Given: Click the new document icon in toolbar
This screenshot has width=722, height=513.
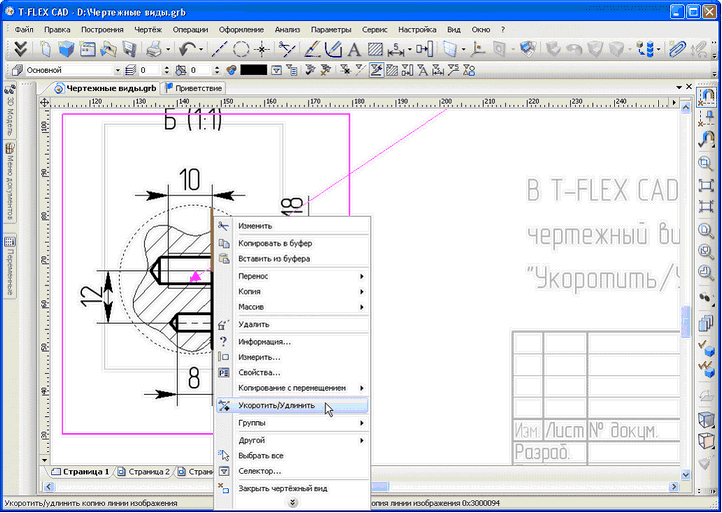Looking at the screenshot, I should 45,49.
